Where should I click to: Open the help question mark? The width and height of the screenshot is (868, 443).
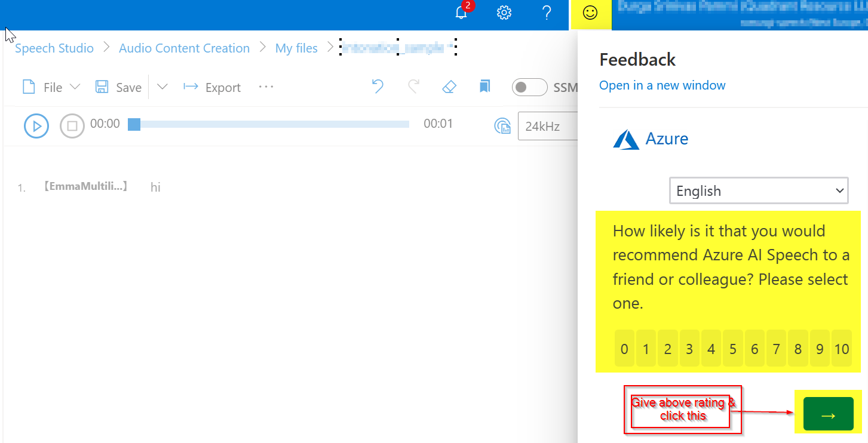[x=547, y=13]
